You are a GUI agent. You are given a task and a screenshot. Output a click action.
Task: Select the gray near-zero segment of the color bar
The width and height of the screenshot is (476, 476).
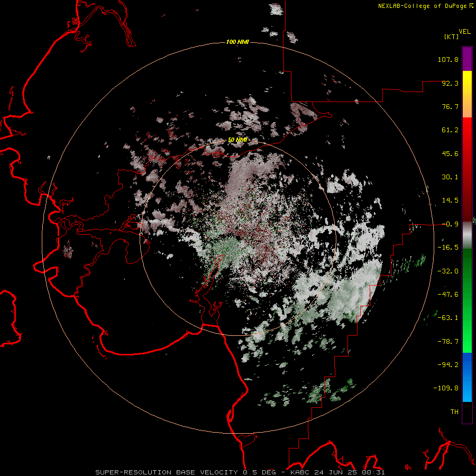coord(467,235)
